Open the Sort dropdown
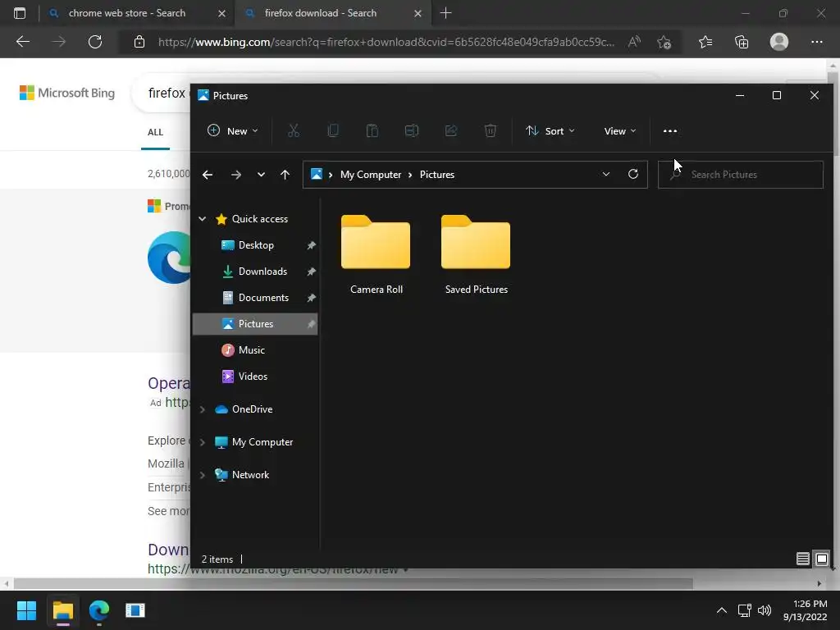The image size is (840, 630). click(550, 130)
